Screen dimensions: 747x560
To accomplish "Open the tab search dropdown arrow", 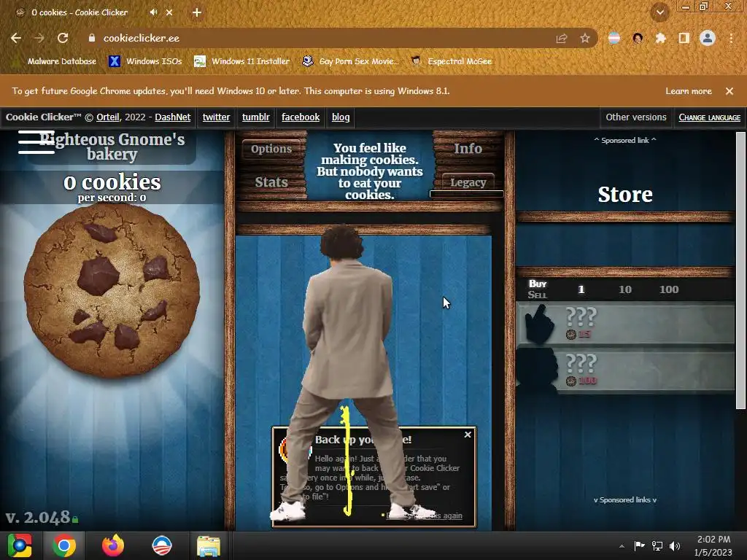I will 659,12.
